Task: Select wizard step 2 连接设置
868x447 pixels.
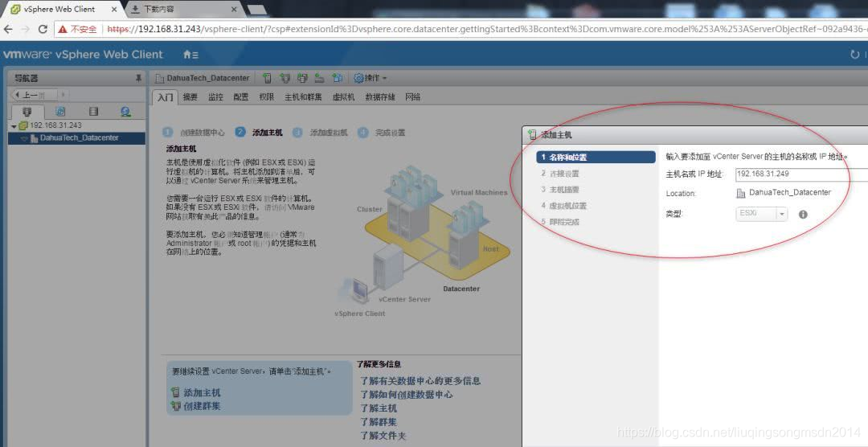Action: click(559, 174)
